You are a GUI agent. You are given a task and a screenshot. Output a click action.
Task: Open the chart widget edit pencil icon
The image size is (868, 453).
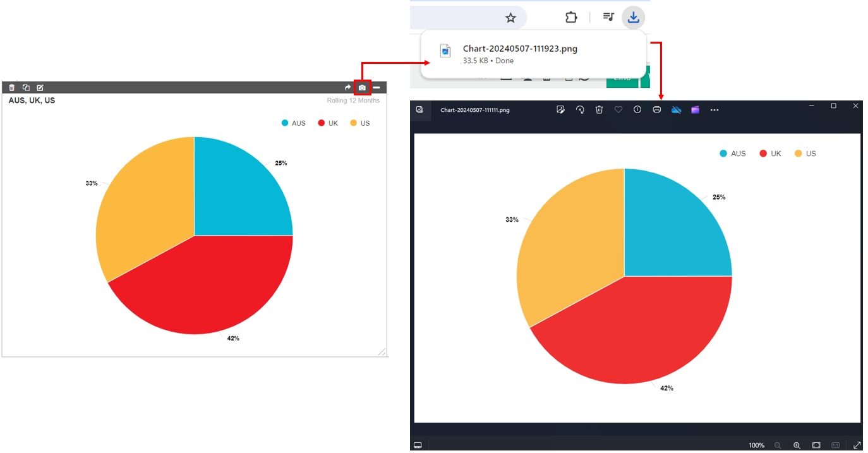click(x=40, y=88)
